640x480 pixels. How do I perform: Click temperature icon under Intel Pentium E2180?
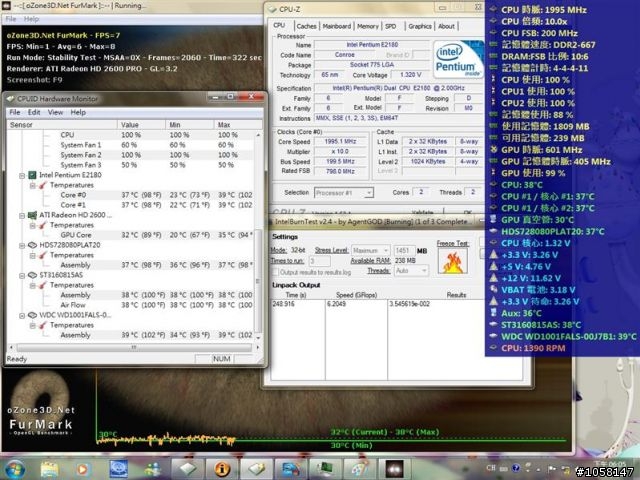click(x=43, y=185)
